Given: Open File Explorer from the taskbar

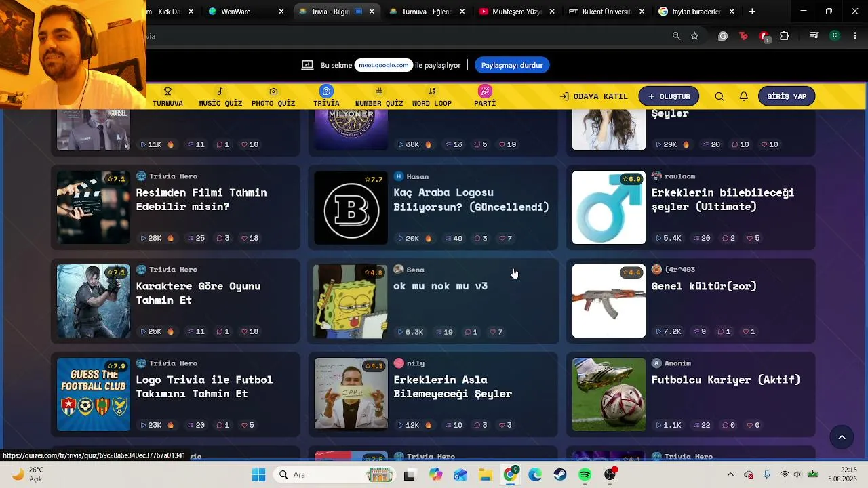Looking at the screenshot, I should tap(486, 474).
